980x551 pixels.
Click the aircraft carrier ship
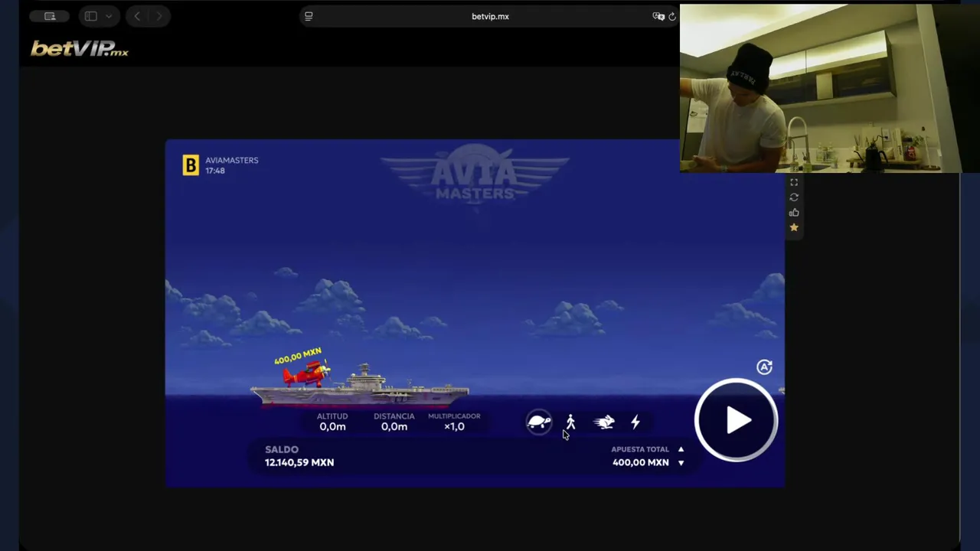coord(360,389)
